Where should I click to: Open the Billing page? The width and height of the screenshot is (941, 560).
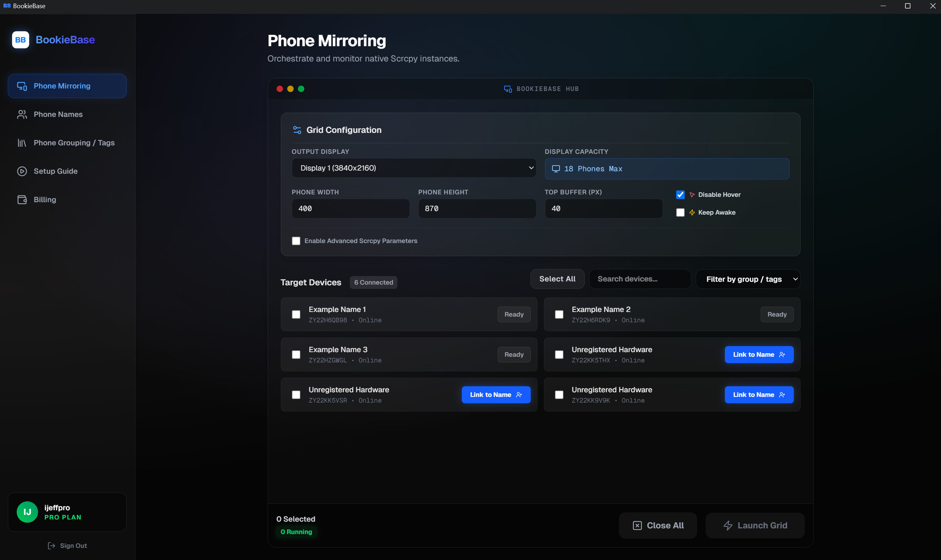[x=67, y=200]
